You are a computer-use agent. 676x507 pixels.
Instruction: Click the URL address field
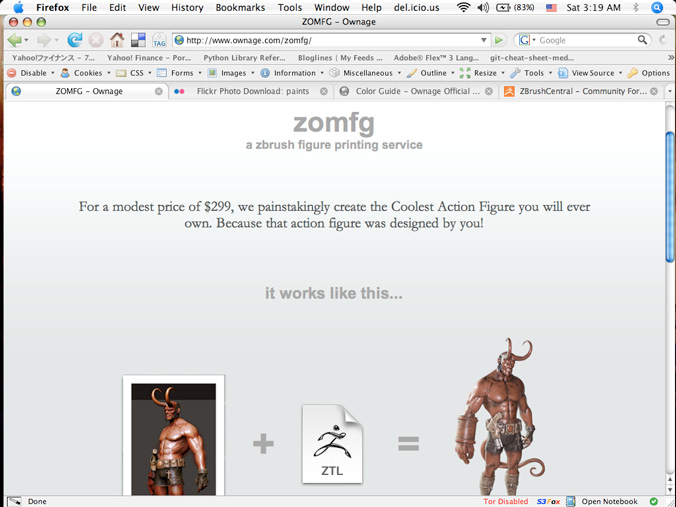(332, 40)
